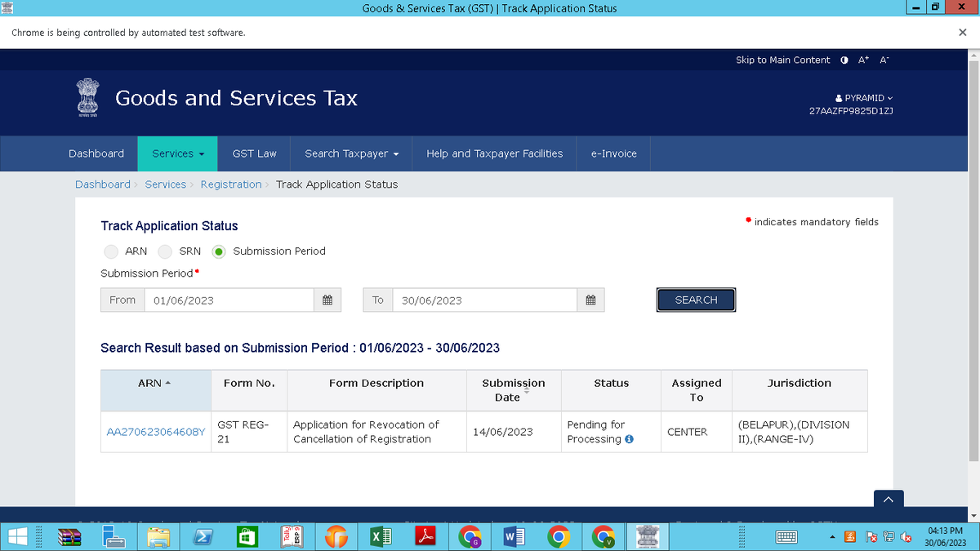
Task: Open the orange round app in taskbar
Action: click(336, 537)
